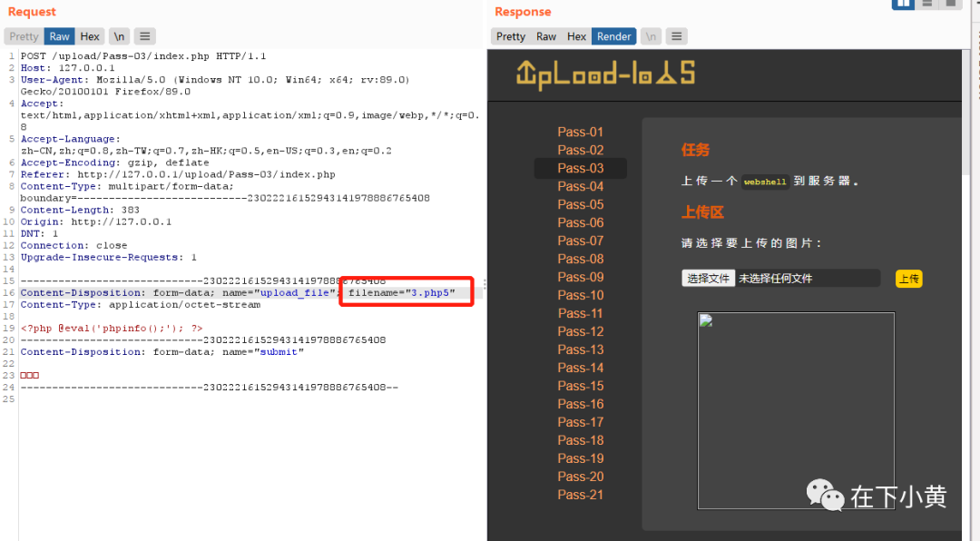Click the Accept-Encoding: gzip, deflate header
Image resolution: width=980 pixels, height=541 pixels.
pyautogui.click(x=114, y=162)
